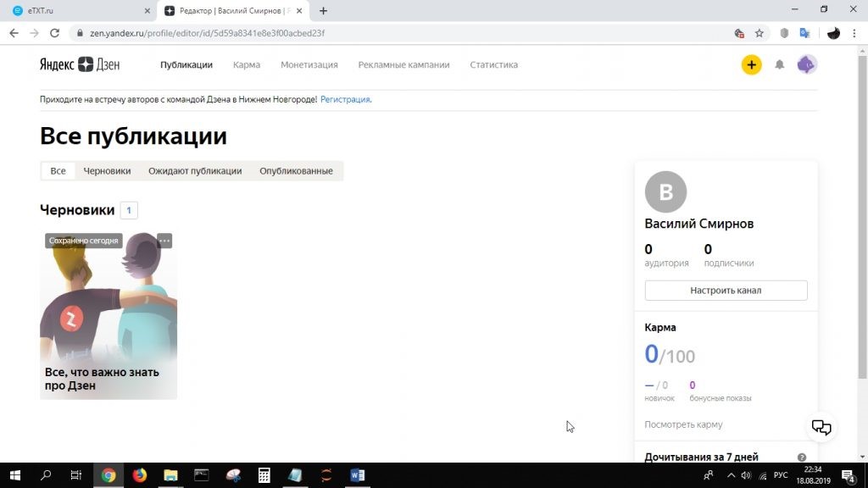Open draft Все, что важно знать про Дзен
The width and height of the screenshot is (868, 488).
108,316
